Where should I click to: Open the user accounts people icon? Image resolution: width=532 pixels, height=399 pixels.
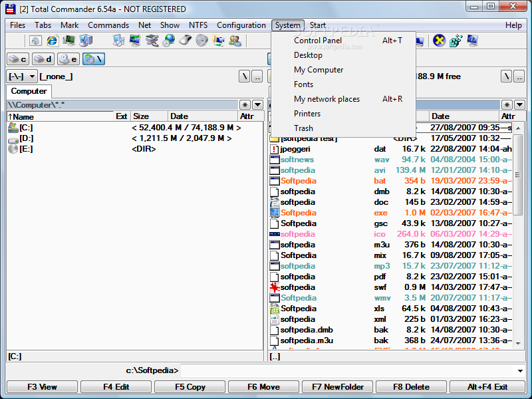[x=235, y=41]
